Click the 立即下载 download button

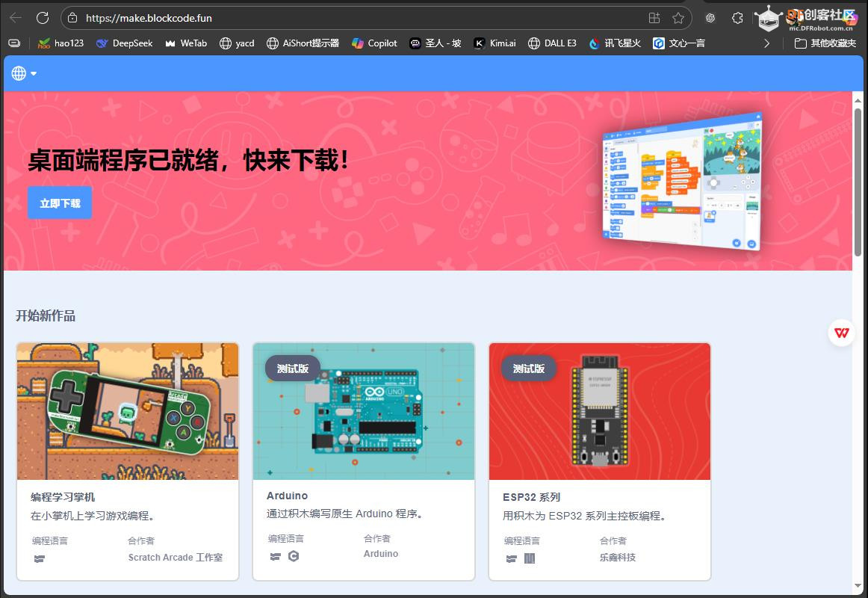(60, 203)
